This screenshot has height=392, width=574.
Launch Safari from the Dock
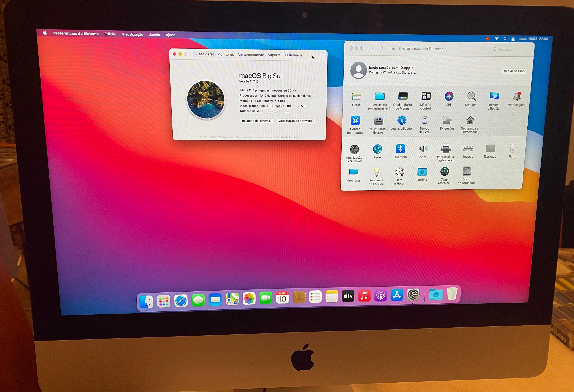tap(181, 301)
